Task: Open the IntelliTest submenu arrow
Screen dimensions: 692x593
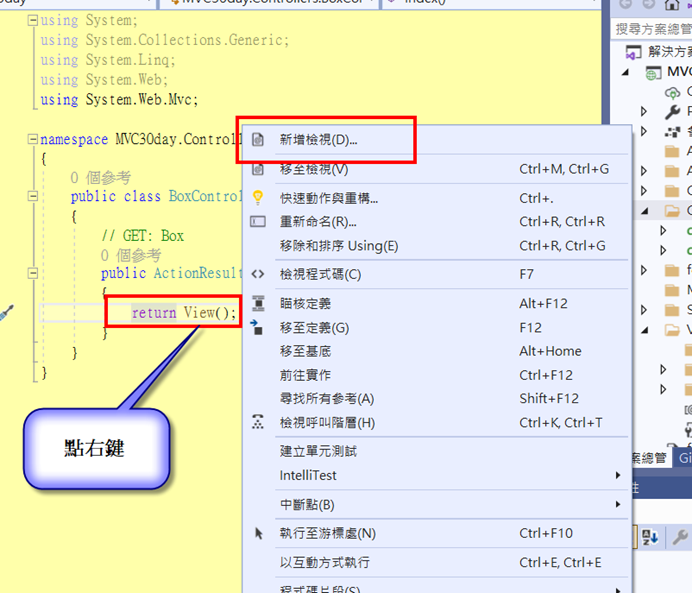Action: click(618, 475)
